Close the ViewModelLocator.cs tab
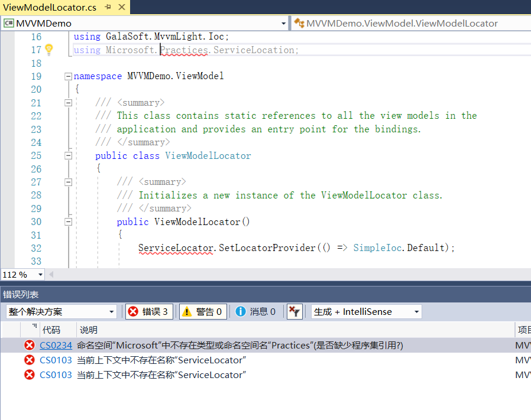 122,6
